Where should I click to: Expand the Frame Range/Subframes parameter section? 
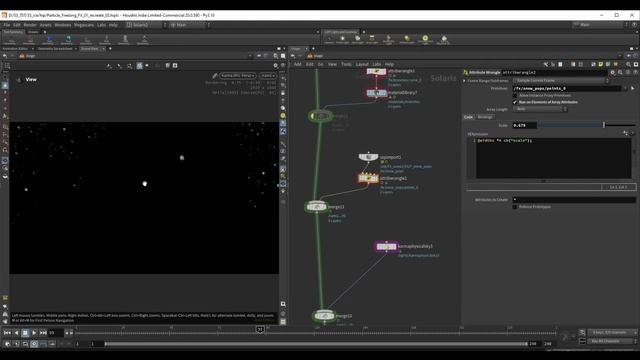464,81
